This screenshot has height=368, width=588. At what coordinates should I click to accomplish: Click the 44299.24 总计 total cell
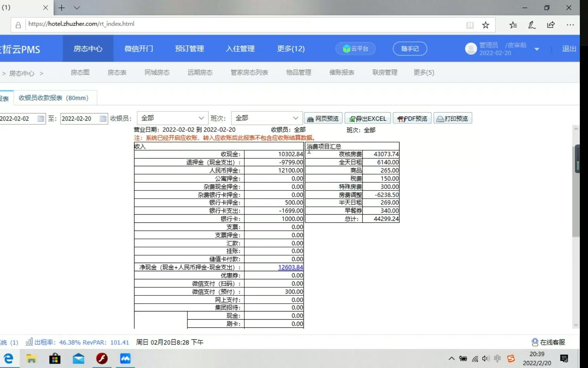coord(381,219)
